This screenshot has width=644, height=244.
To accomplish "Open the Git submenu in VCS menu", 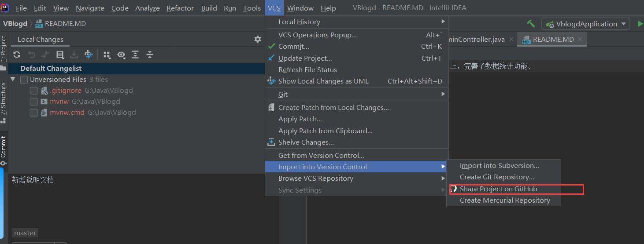I will coord(357,94).
